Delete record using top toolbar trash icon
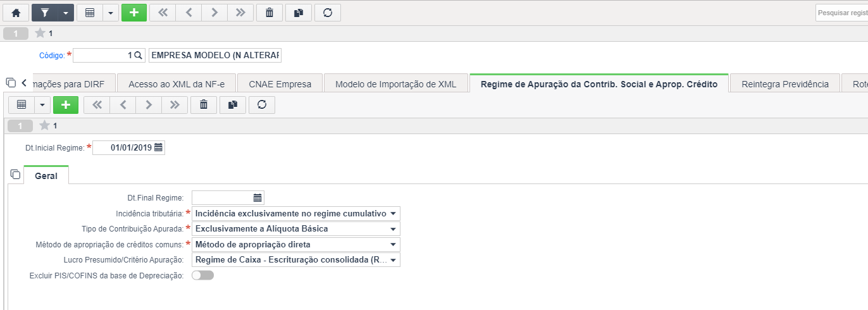868x310 pixels. point(270,13)
